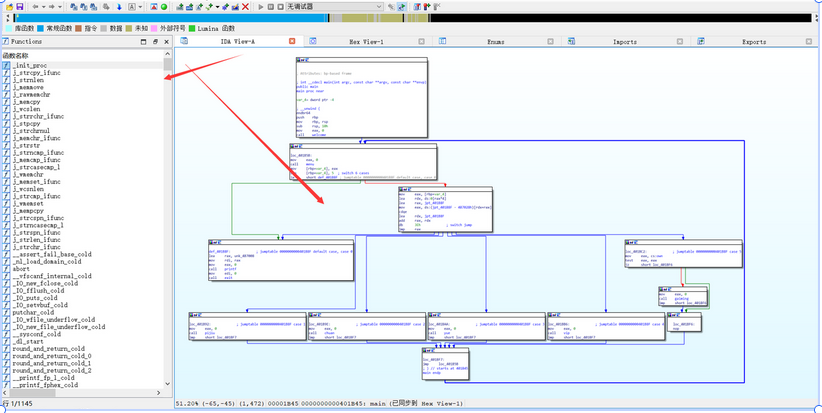822x413 pixels.
Task: Click the blue down arrow jump icon
Action: 118,7
